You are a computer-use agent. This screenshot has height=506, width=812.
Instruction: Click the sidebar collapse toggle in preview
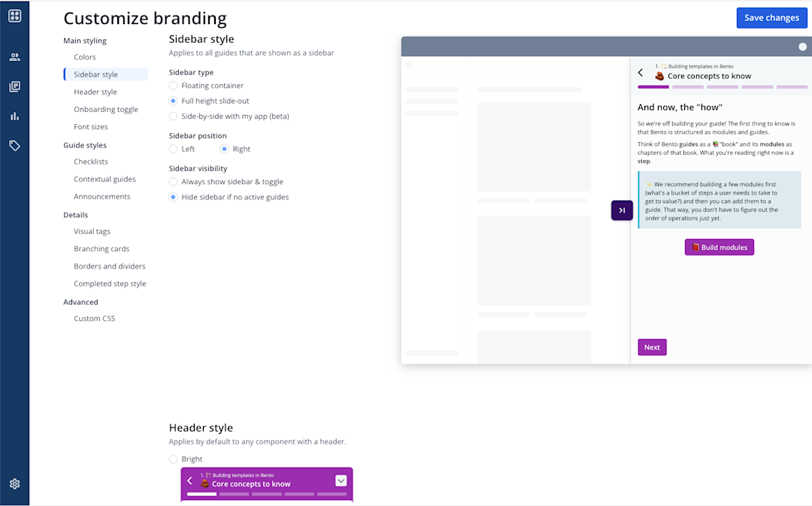tap(622, 211)
